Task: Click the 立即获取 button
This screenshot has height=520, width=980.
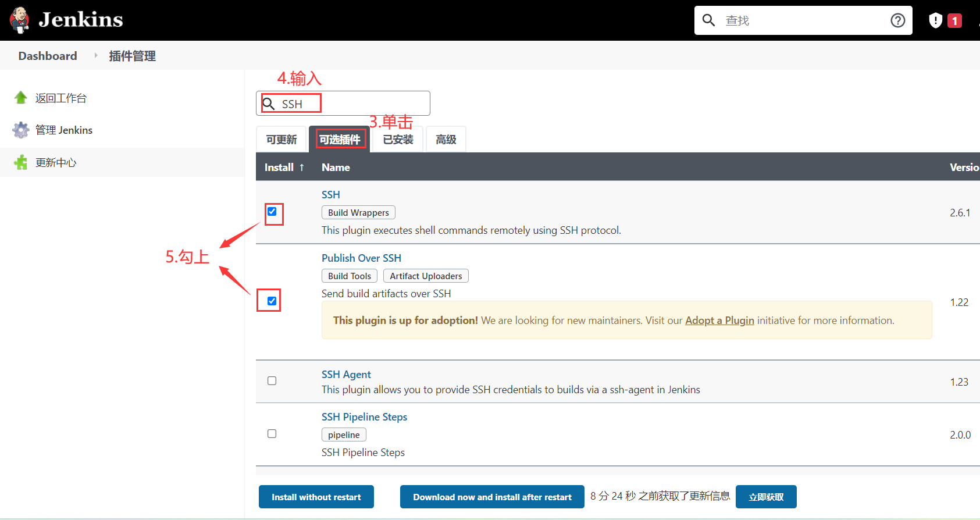Action: pos(766,497)
